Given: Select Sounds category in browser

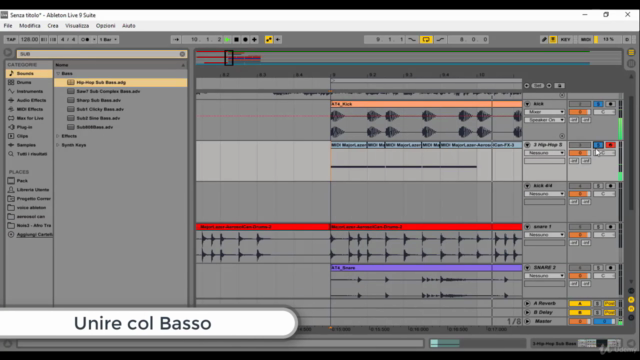Looking at the screenshot, I should point(29,73).
